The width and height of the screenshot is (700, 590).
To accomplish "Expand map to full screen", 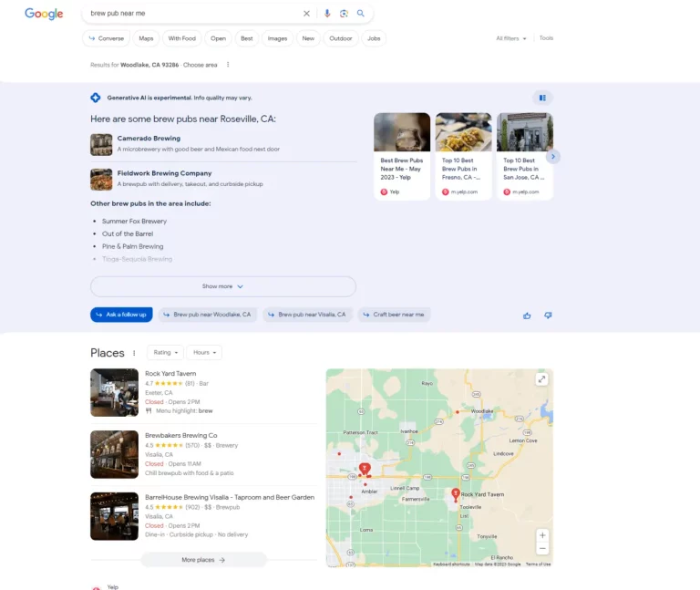I will 541,379.
